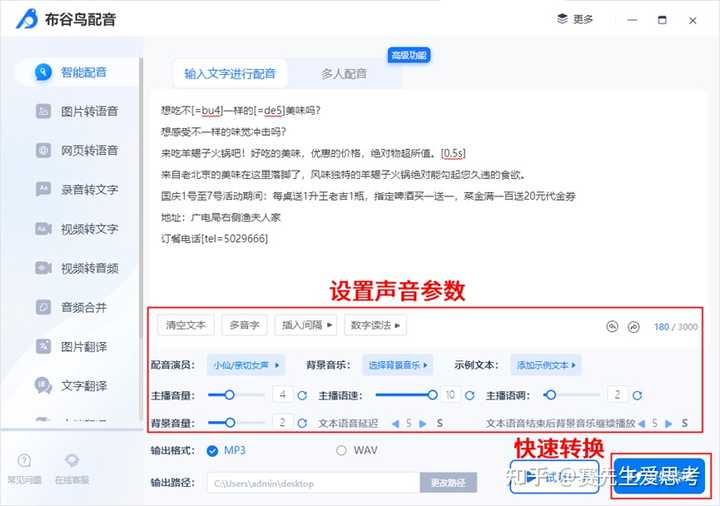The image size is (720, 506).
Task: Reset 主播语速 value
Action: (x=470, y=395)
